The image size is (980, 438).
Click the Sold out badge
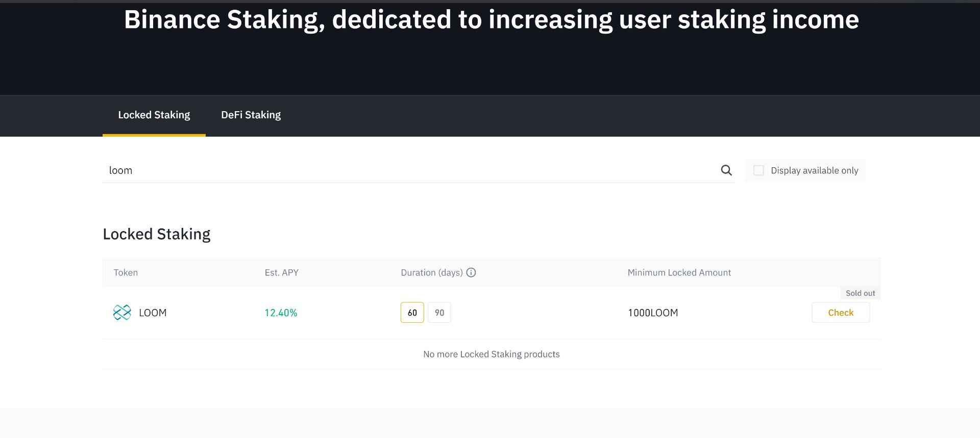coord(860,293)
